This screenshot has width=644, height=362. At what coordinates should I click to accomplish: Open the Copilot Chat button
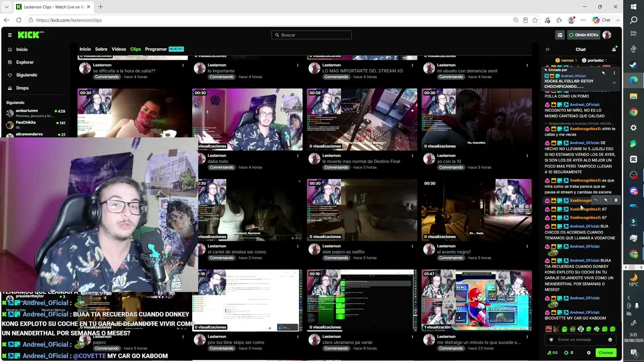602,20
